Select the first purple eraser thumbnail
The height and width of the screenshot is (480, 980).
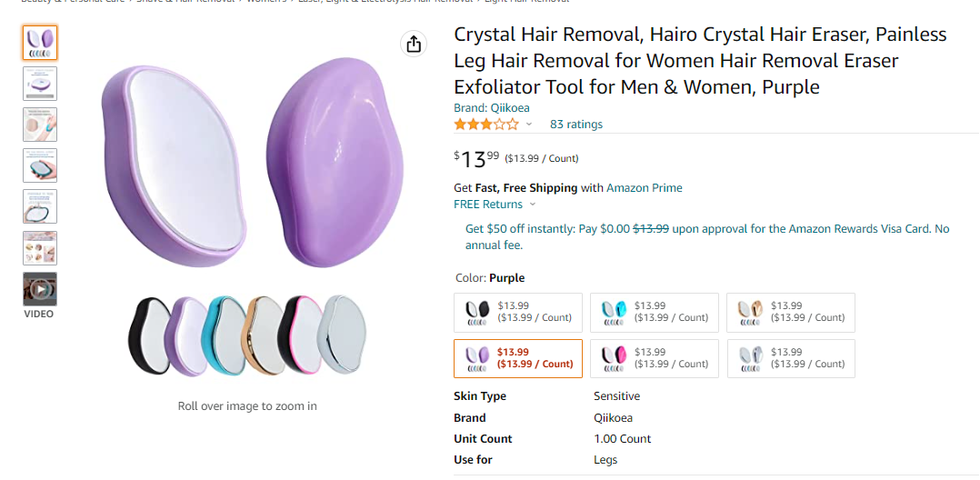tap(40, 43)
